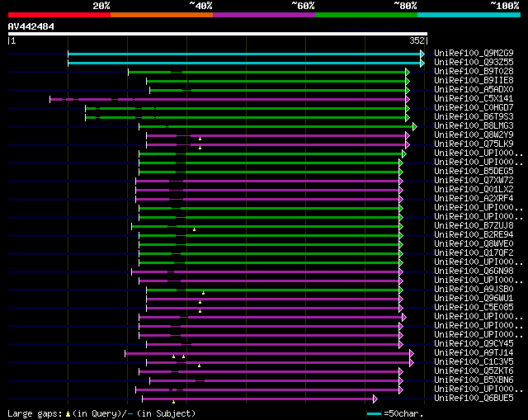Click the yellow gap marker under Q6BUE5 alignment
This screenshot has width=528, height=420.
[x=173, y=402]
